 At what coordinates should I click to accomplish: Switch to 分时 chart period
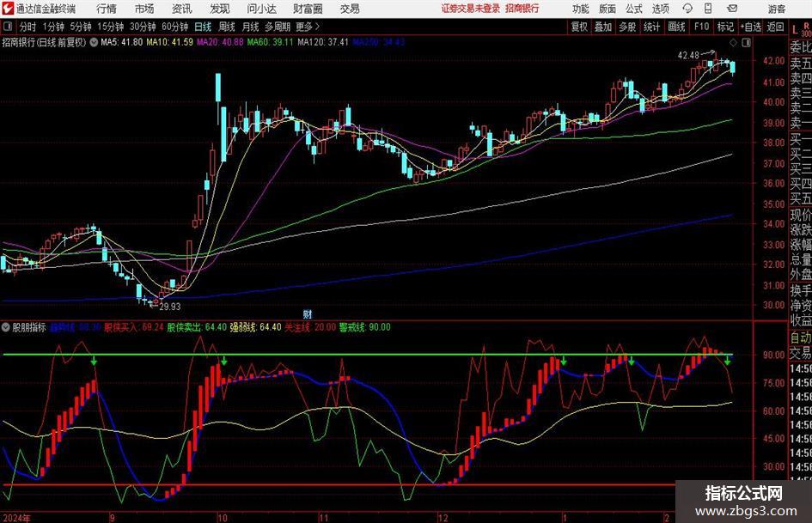pyautogui.click(x=27, y=27)
